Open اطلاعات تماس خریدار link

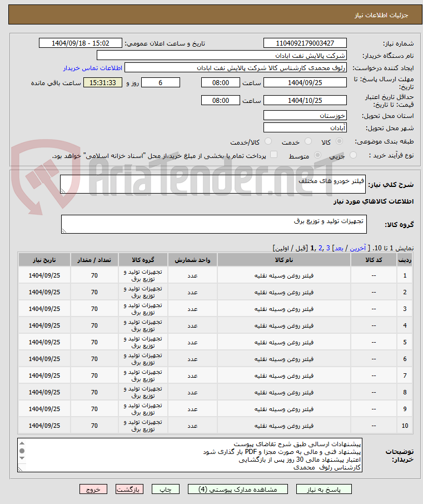pyautogui.click(x=92, y=68)
